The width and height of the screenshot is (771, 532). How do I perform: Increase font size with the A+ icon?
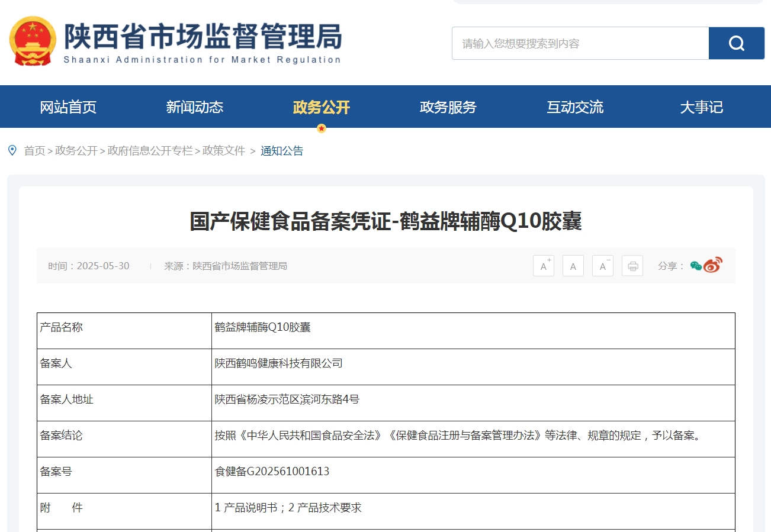point(543,266)
